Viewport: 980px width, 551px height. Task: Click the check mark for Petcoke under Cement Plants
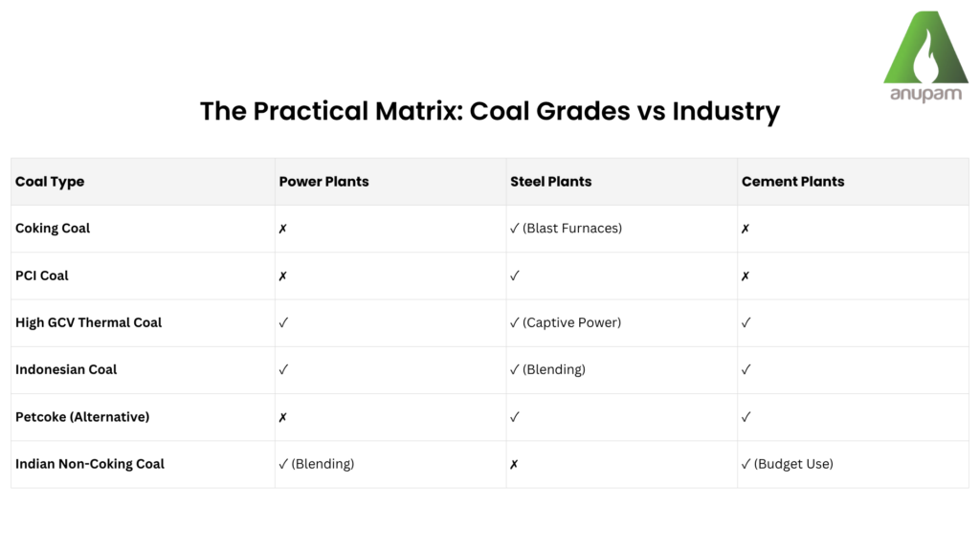[x=746, y=417]
